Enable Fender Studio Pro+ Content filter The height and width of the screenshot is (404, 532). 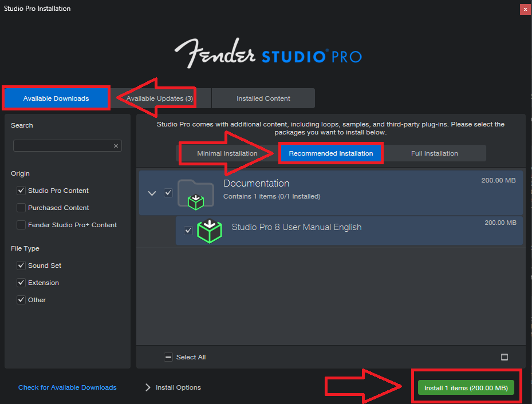point(21,225)
